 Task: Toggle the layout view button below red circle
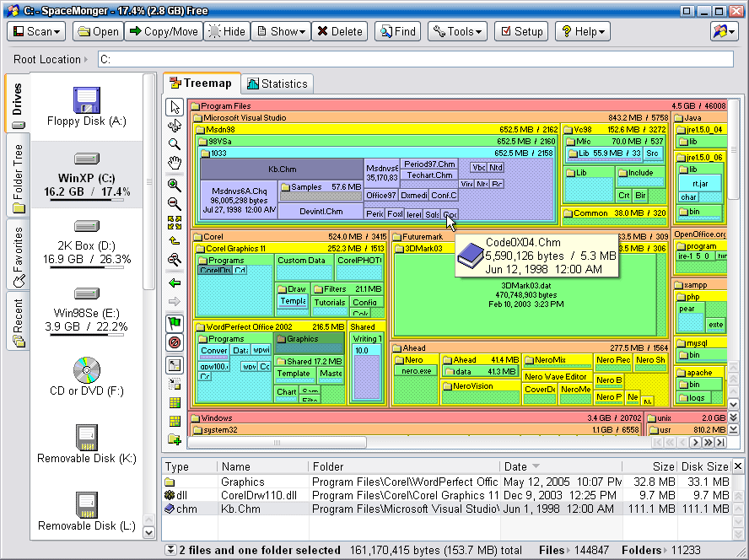pyautogui.click(x=175, y=365)
